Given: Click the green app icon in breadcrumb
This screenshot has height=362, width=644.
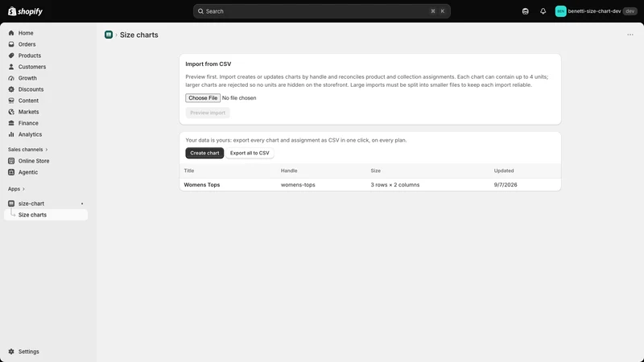Looking at the screenshot, I should pos(109,35).
